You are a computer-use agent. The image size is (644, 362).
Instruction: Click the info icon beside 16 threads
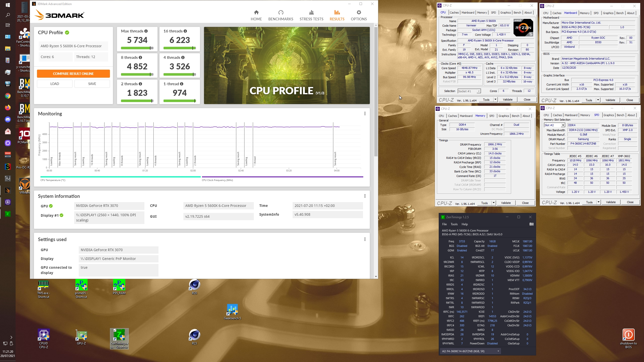point(185,31)
